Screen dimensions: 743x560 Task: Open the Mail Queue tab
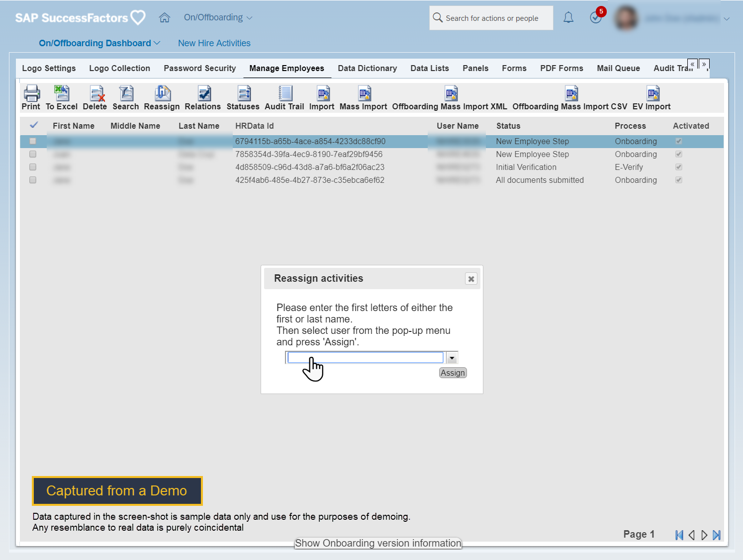(619, 68)
